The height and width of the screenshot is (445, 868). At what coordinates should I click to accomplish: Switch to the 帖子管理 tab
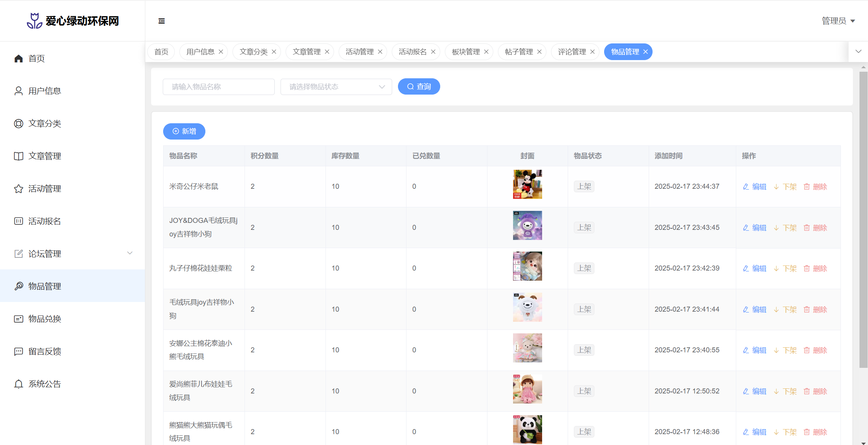[518, 52]
